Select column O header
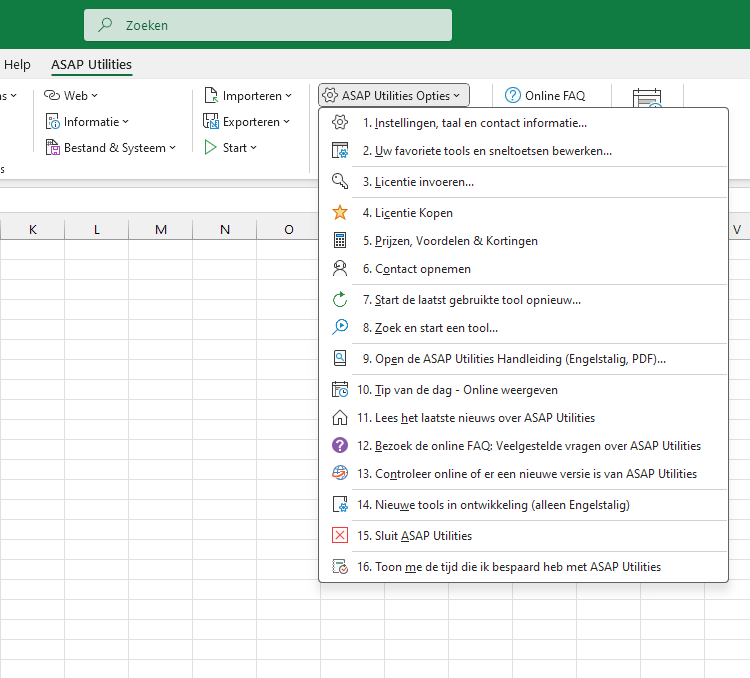Image resolution: width=750 pixels, height=678 pixels. coord(288,230)
